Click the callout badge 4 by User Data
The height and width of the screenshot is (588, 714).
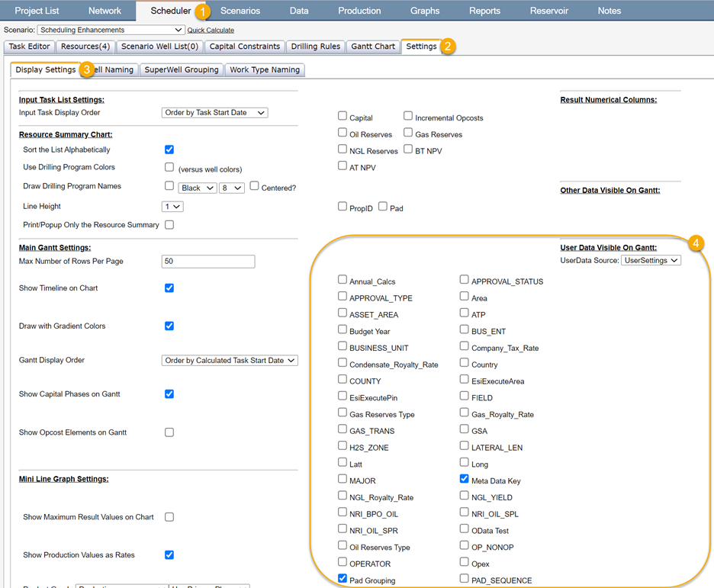click(x=695, y=243)
